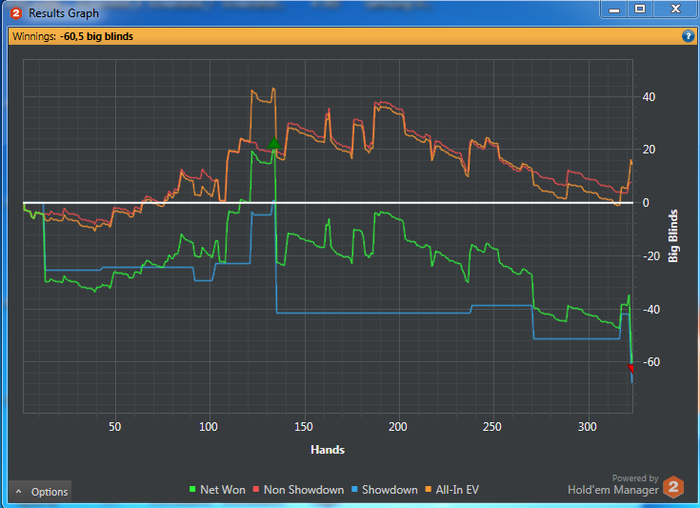Maximize the Results Graph window
This screenshot has height=508, width=700.
tap(640, 9)
